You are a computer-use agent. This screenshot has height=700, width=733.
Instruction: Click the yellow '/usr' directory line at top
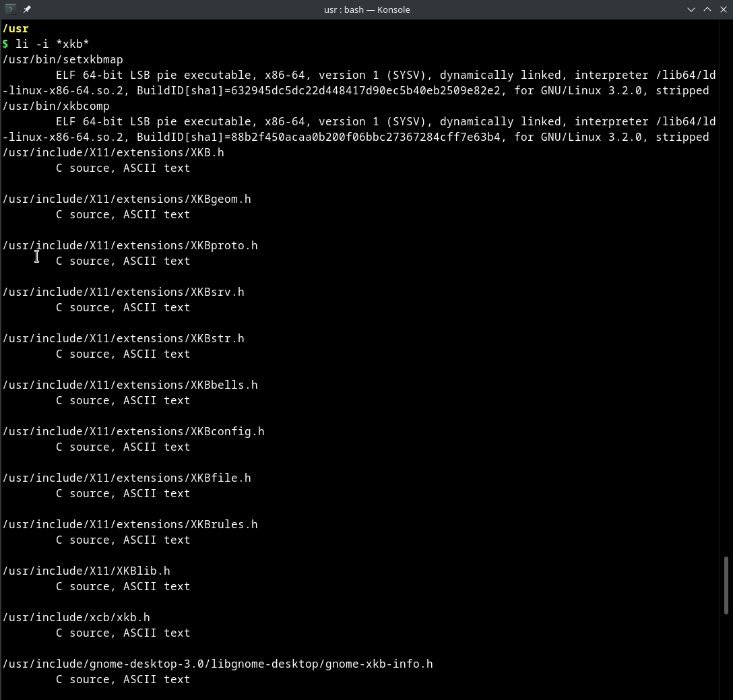pyautogui.click(x=15, y=28)
